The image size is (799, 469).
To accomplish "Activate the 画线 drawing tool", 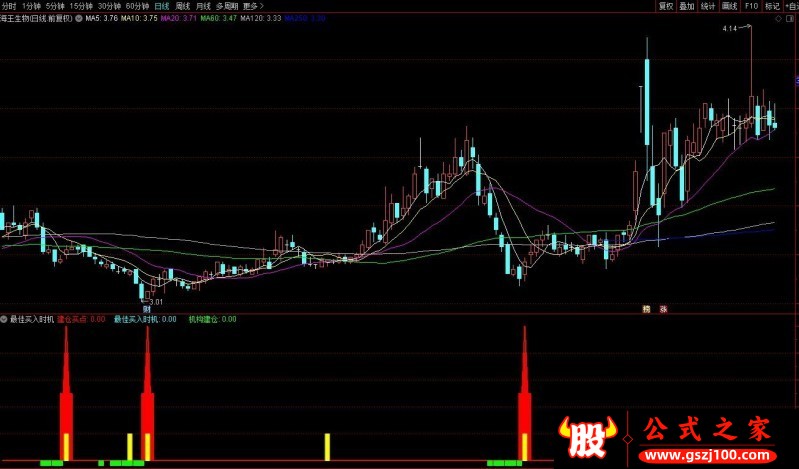I will (x=730, y=6).
